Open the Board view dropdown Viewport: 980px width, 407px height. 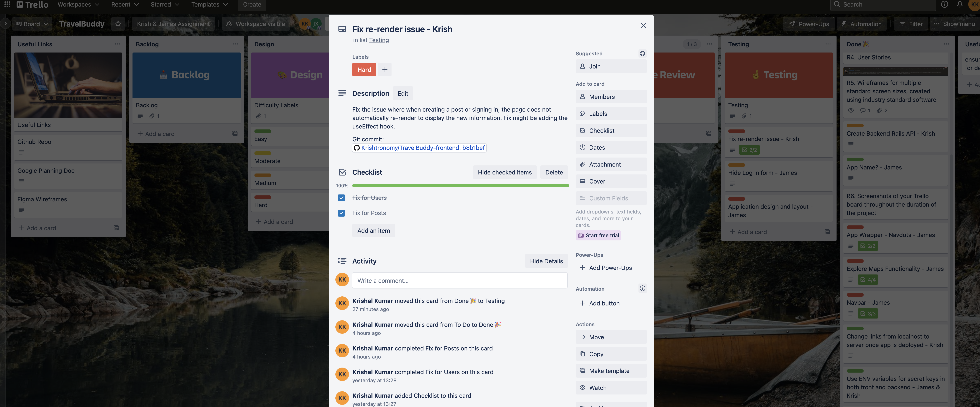[32, 24]
